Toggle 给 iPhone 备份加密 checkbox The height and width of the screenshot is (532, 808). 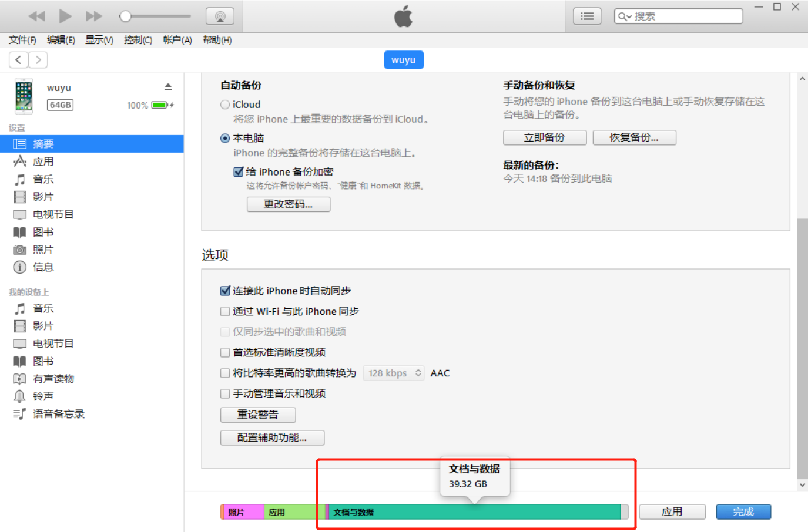pyautogui.click(x=239, y=172)
